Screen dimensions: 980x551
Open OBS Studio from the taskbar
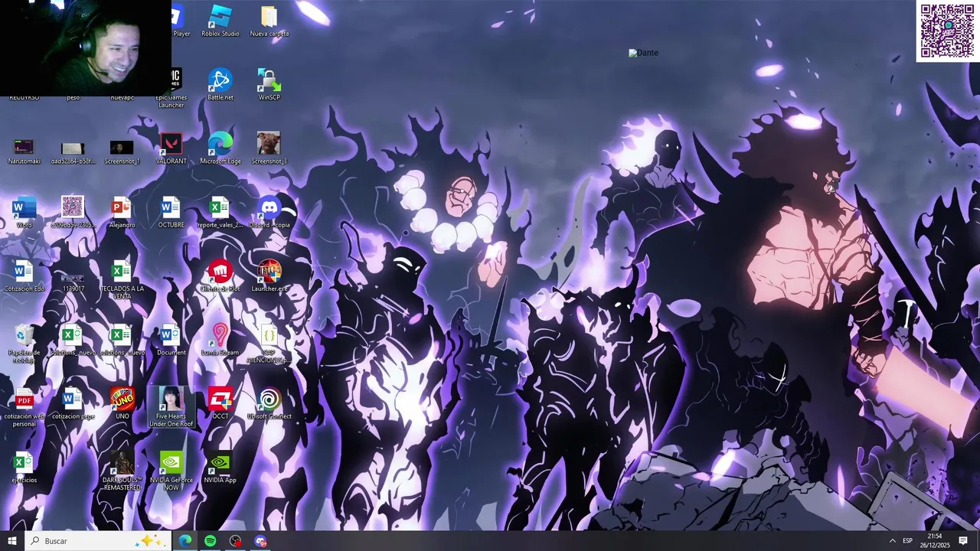236,541
